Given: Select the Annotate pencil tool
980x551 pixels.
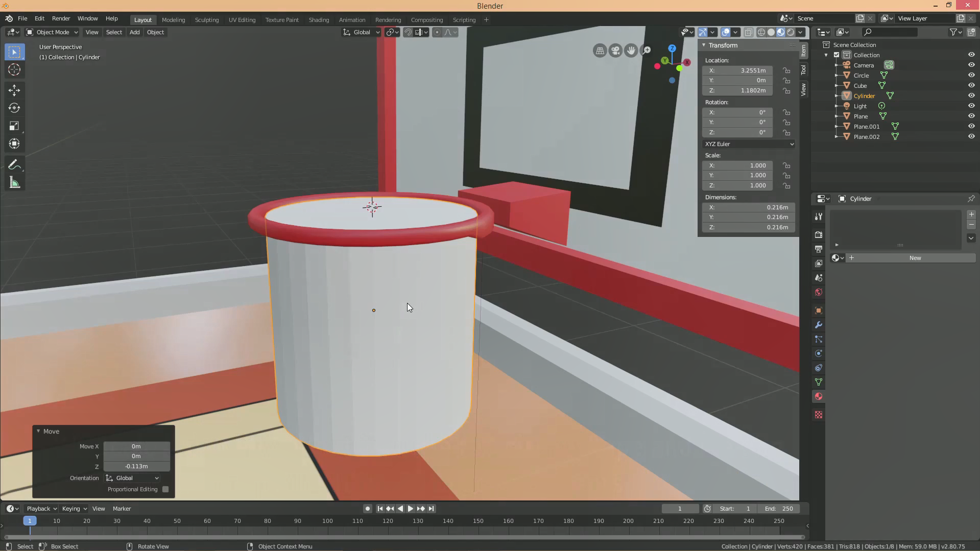Looking at the screenshot, I should (14, 165).
